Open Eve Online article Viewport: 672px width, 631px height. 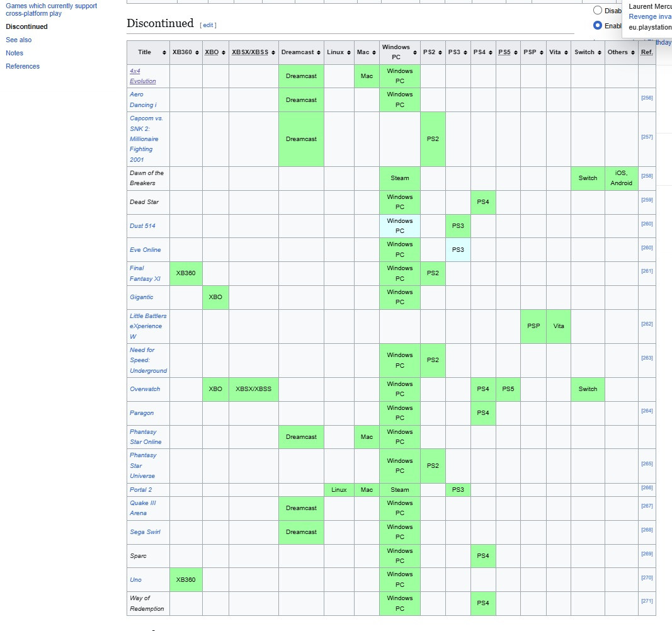click(145, 250)
